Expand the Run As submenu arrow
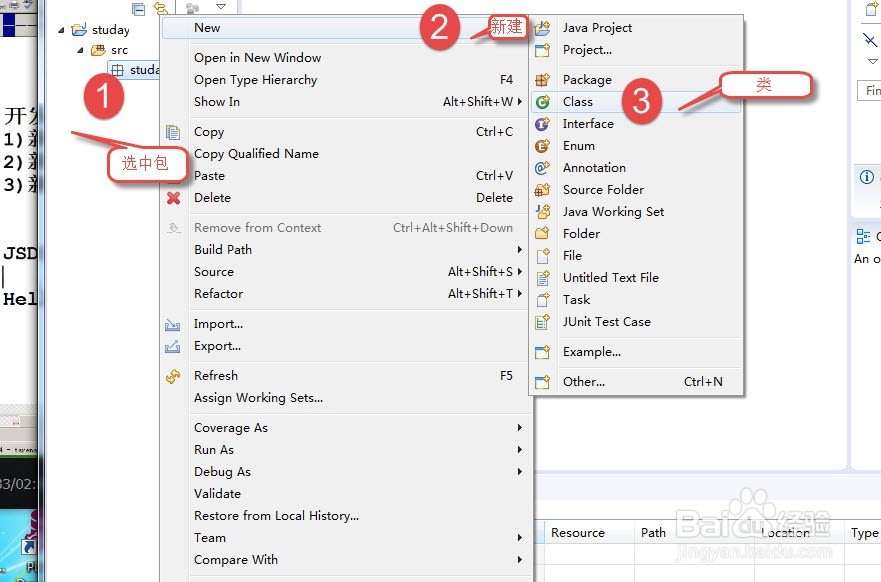 (520, 449)
